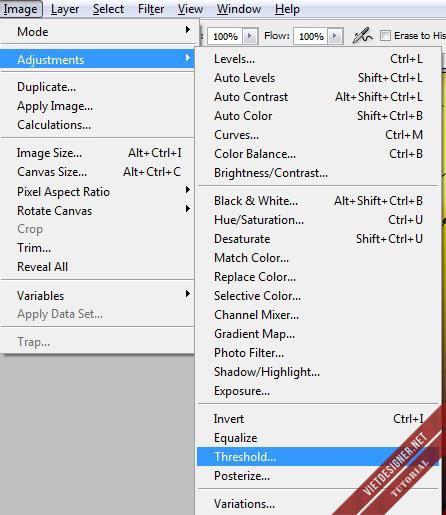
Task: Open Photo Filter... adjustment
Action: (318, 353)
